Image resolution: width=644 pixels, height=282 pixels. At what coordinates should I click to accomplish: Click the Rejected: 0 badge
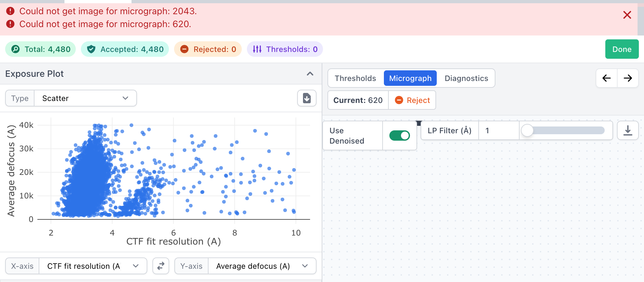208,49
